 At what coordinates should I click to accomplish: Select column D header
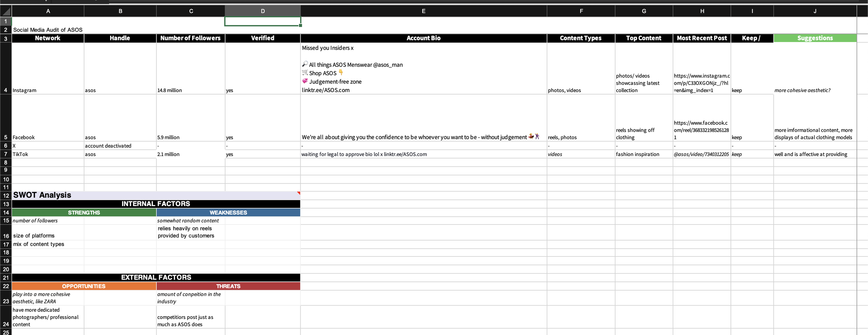click(x=262, y=11)
